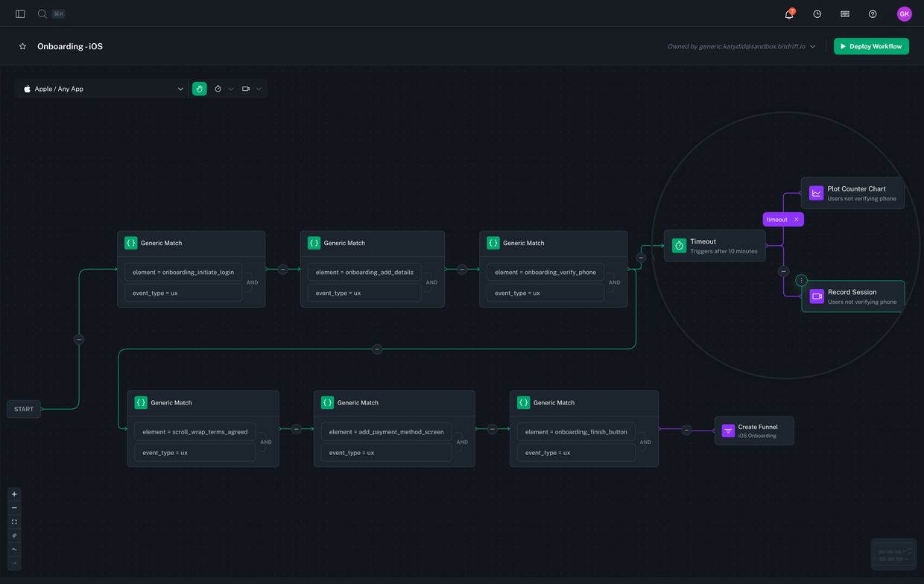Expand the owned-by account dropdown
924x584 pixels.
click(x=813, y=46)
